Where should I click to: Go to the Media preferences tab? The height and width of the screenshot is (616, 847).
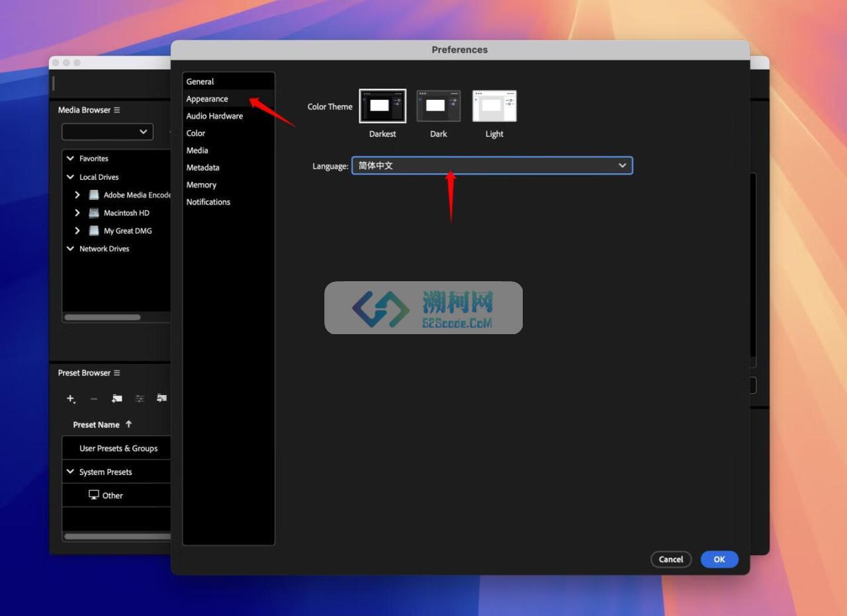[x=228, y=150]
